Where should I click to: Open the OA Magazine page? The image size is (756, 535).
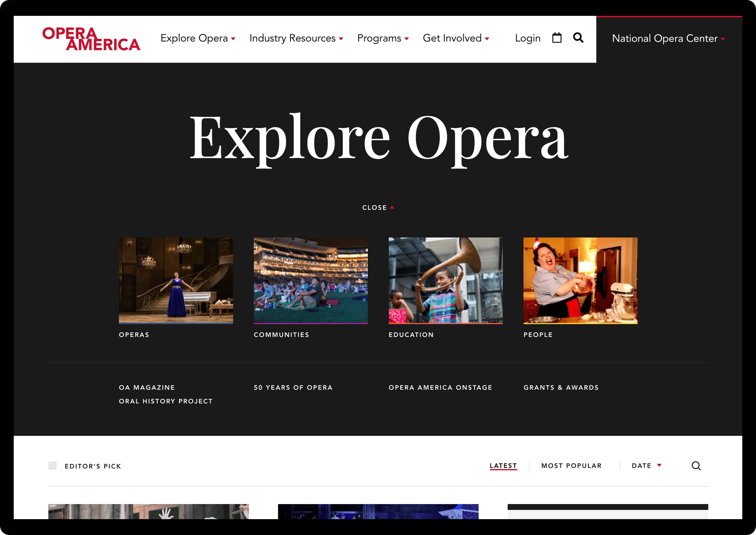[147, 387]
